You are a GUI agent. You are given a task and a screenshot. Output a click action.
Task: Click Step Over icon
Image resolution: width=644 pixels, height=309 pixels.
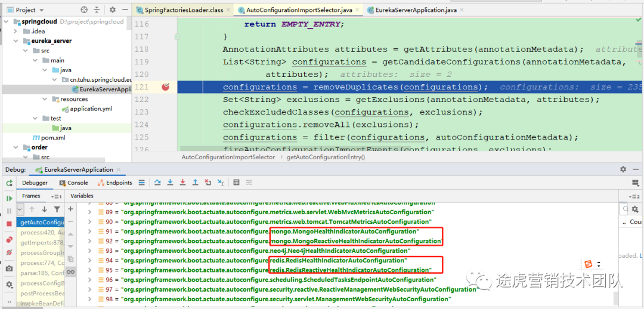click(157, 183)
